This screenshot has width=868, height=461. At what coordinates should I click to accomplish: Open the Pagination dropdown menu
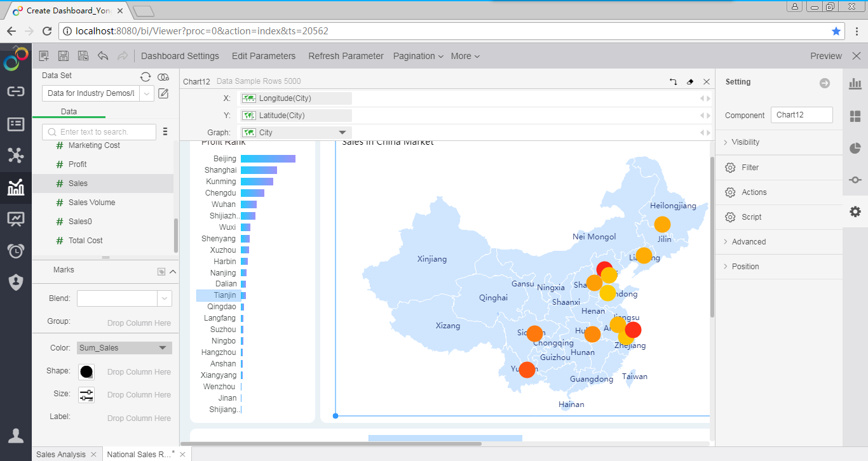(x=418, y=56)
